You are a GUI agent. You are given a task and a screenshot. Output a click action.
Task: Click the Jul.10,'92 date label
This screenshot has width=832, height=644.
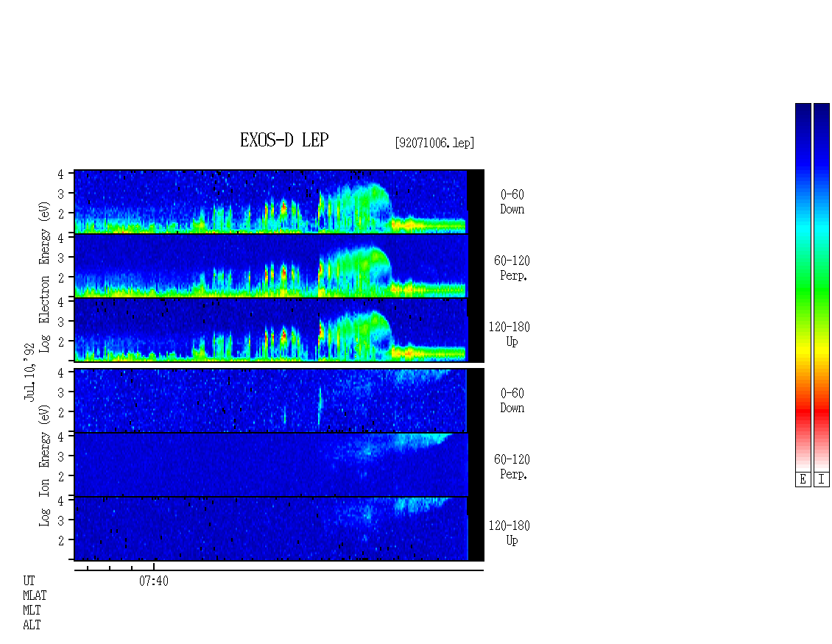(x=29, y=372)
